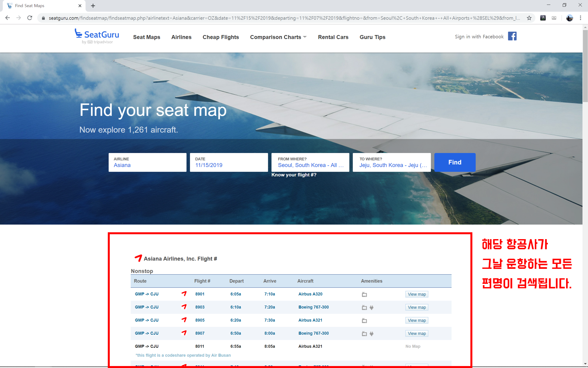Open Boeing 767-300 link for flight 8907
This screenshot has width=588, height=368.
[x=314, y=333]
